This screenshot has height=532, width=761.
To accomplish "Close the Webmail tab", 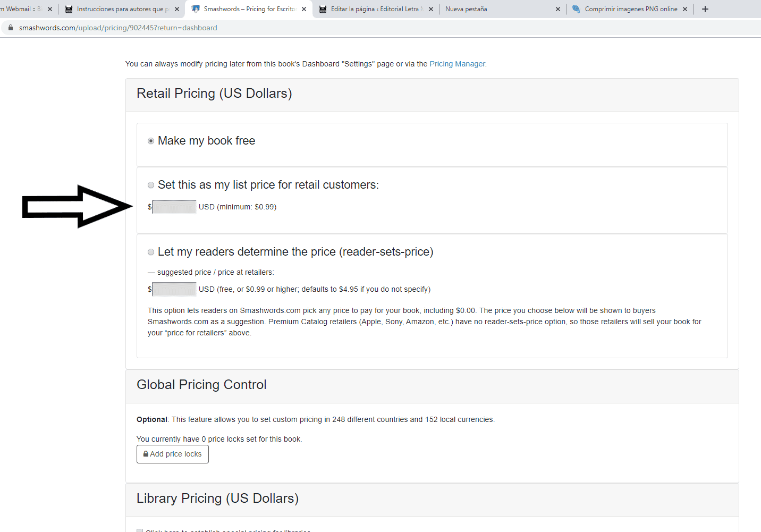I will click(x=50, y=9).
